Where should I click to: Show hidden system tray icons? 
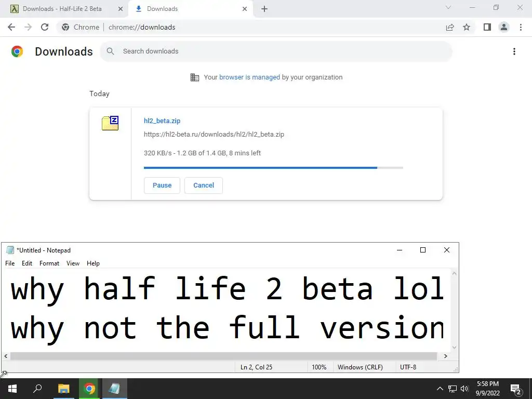click(440, 389)
